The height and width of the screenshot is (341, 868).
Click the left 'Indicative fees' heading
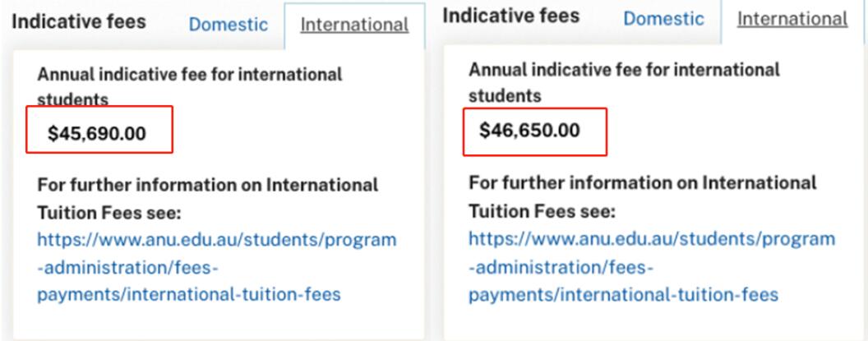[x=79, y=21]
